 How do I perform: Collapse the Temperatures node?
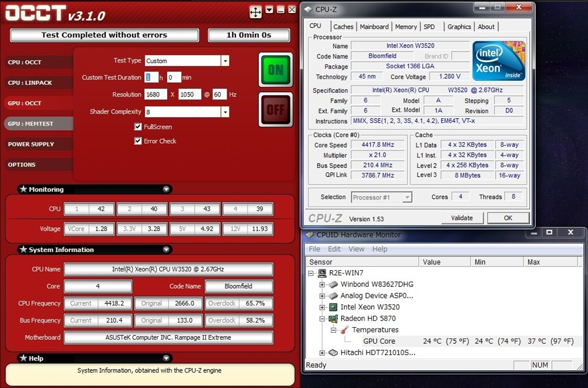(334, 330)
